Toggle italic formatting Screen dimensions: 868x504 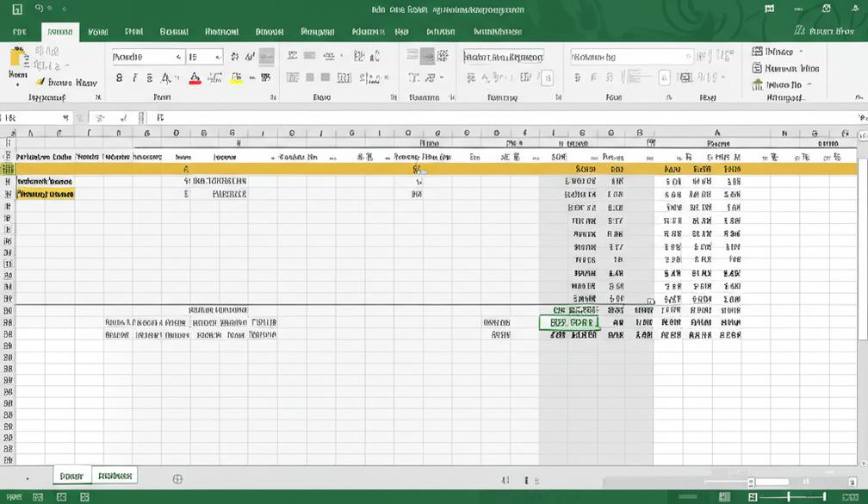(x=134, y=77)
